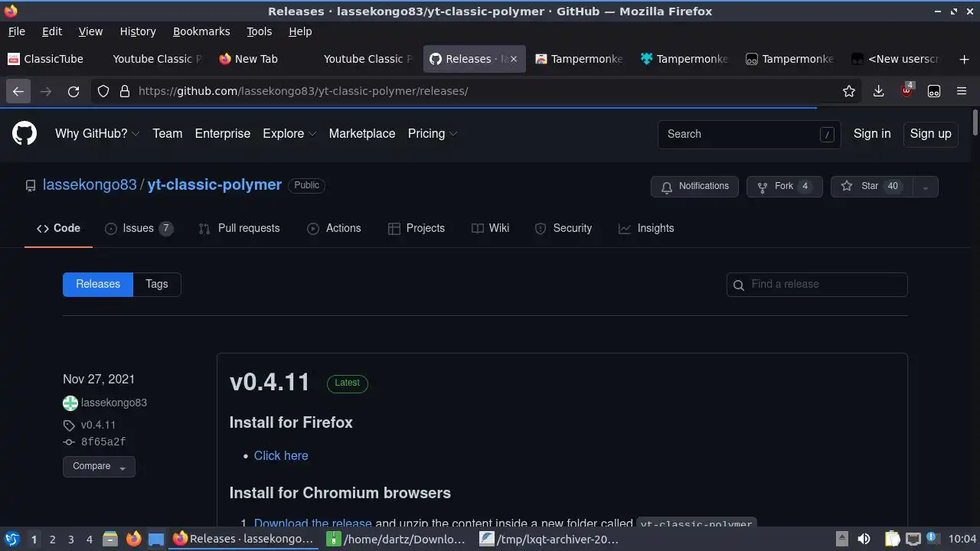Open the Star lists dropdown arrow
Viewport: 980px width, 551px height.
tap(926, 187)
